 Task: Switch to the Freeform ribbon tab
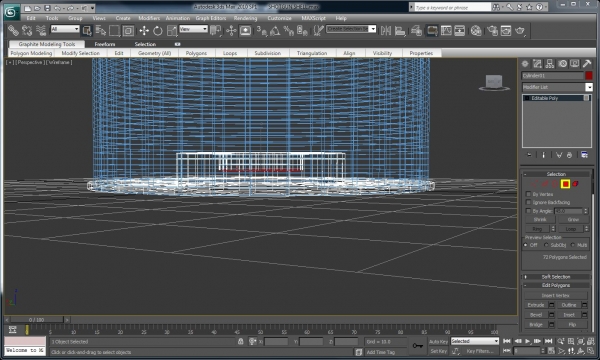pyautogui.click(x=105, y=44)
